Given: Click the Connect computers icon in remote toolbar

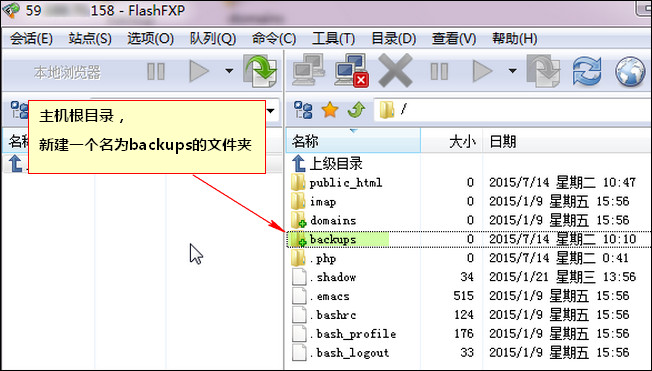Looking at the screenshot, I should [x=308, y=70].
